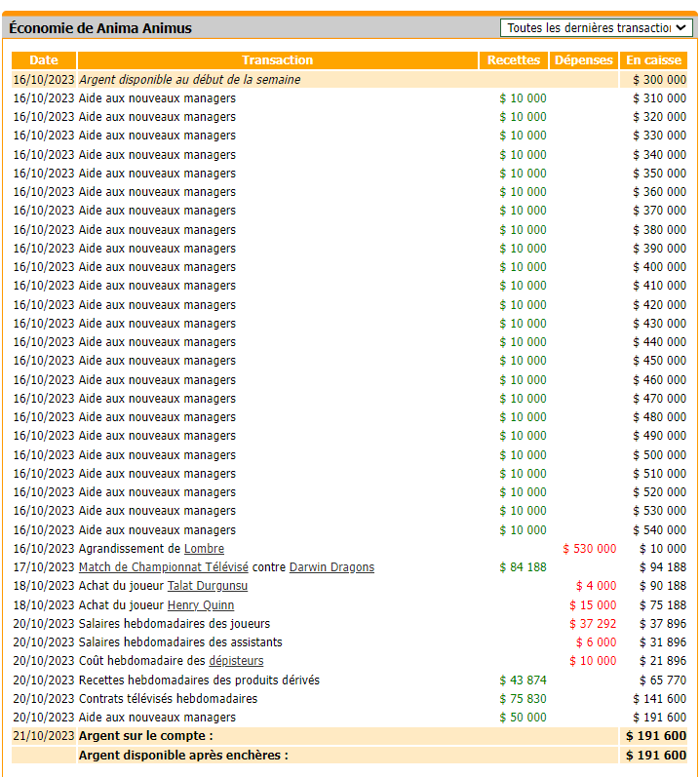Click the $ 37 292 player salaries amount
This screenshot has height=777, width=700.
point(593,623)
